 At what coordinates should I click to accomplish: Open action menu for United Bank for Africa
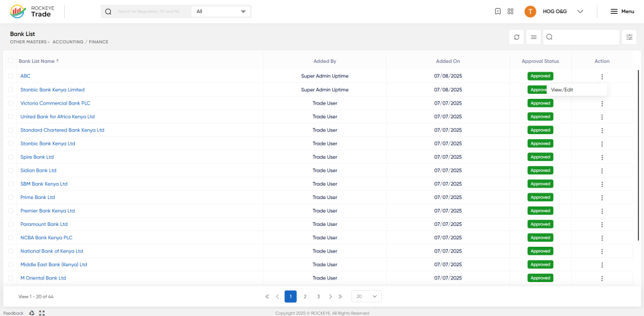tap(602, 117)
